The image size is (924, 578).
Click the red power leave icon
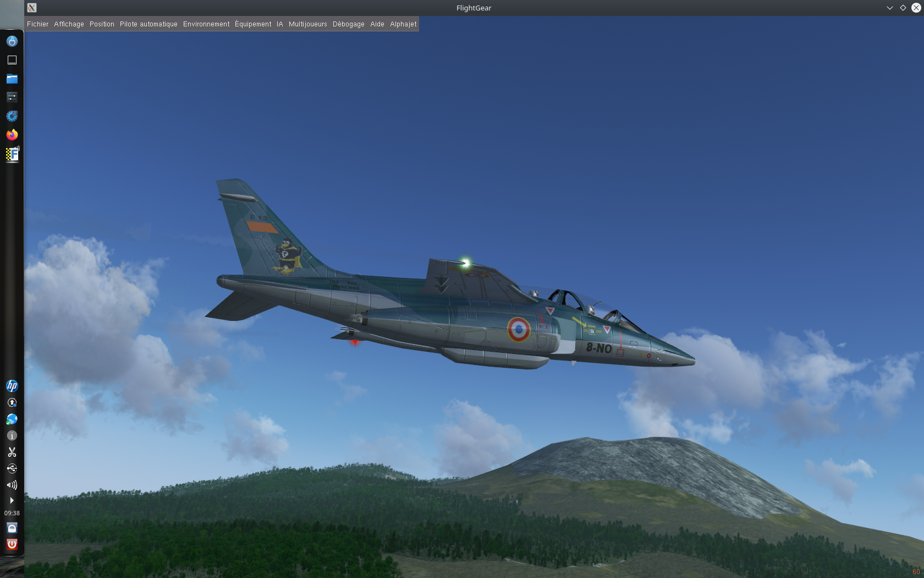pos(12,544)
